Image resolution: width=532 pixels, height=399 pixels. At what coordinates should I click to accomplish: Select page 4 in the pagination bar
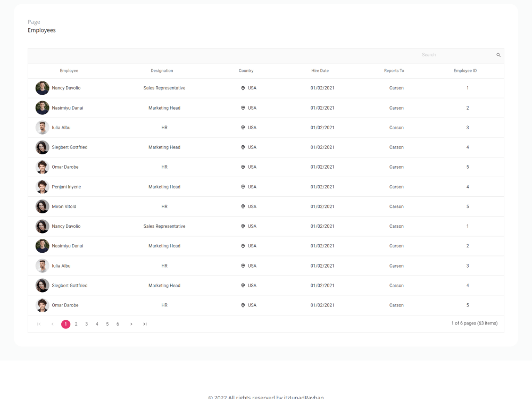(97, 323)
